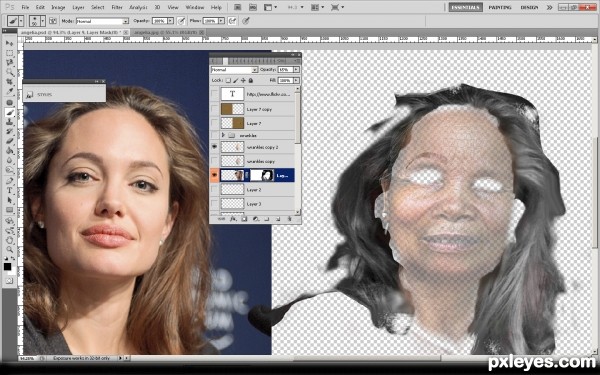Select the Brush tool in toolbox
The height and width of the screenshot is (375, 600).
point(9,112)
